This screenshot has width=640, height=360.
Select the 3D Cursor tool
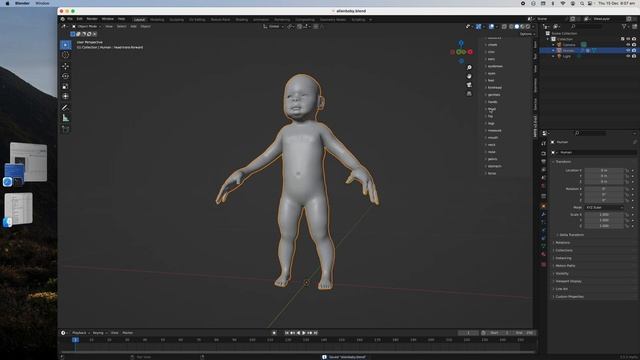pyautogui.click(x=65, y=55)
